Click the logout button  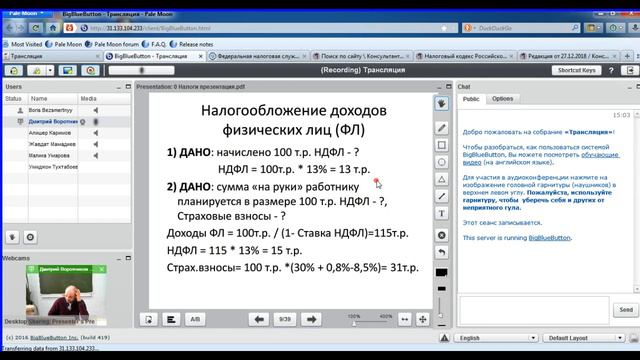(630, 70)
